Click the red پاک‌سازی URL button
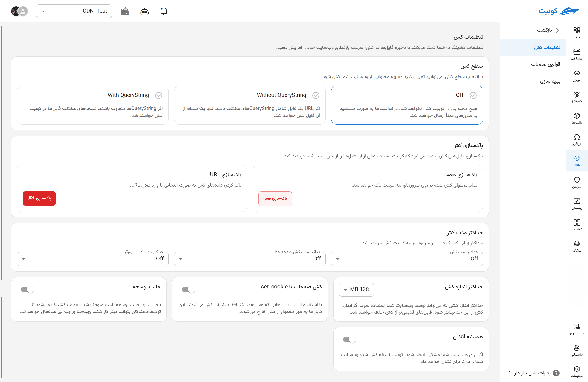Image resolution: width=588 pixels, height=382 pixels. [x=39, y=198]
